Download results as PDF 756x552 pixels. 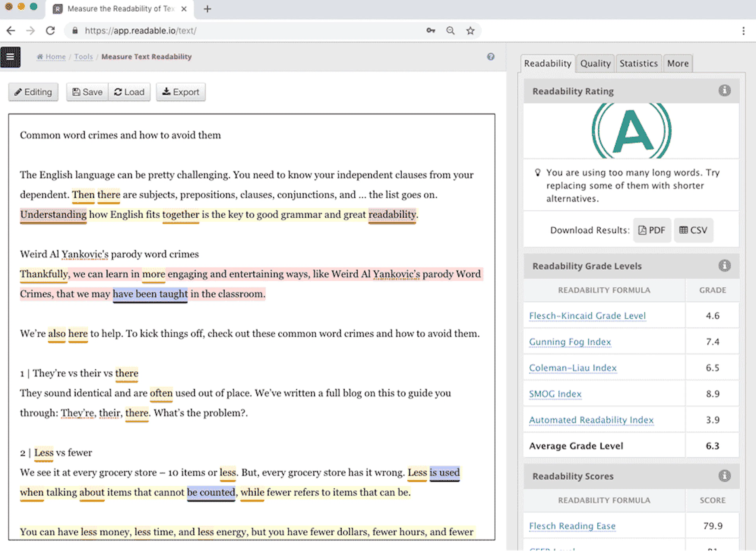652,230
